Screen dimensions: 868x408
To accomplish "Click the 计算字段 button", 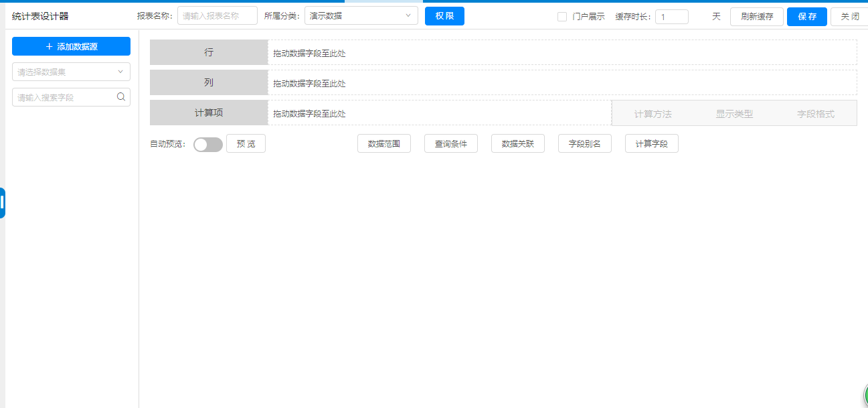I will [652, 144].
